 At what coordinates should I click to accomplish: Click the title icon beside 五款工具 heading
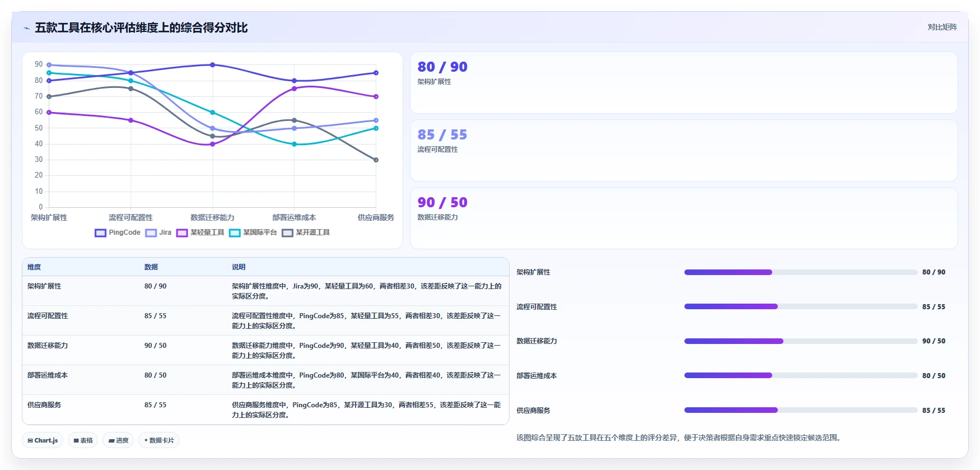tap(26, 28)
